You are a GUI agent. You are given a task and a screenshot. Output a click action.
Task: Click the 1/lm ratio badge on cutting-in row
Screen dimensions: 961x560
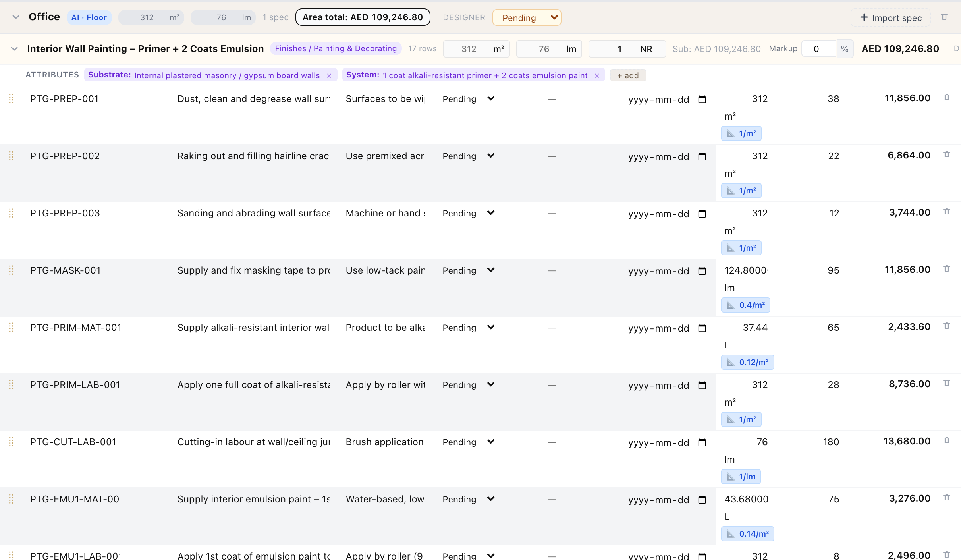click(x=741, y=477)
